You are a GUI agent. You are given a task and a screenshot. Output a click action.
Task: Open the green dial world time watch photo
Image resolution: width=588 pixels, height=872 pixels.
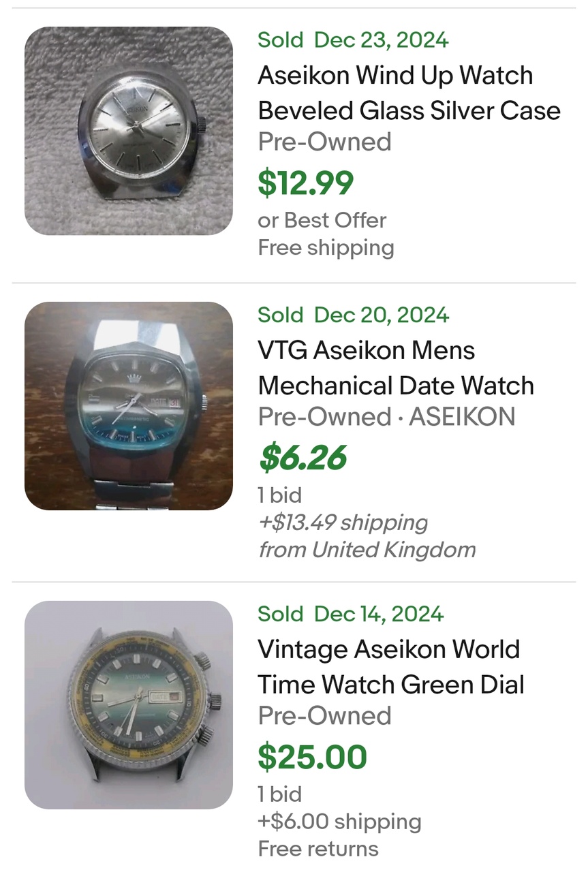(x=129, y=705)
